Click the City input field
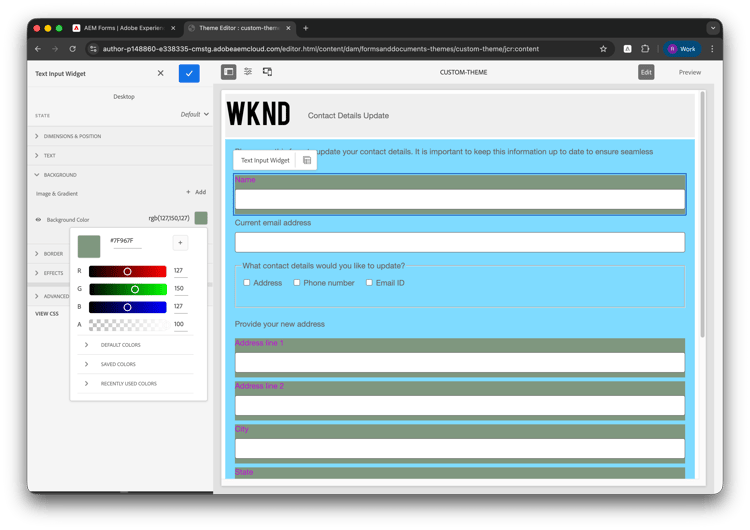 460,449
